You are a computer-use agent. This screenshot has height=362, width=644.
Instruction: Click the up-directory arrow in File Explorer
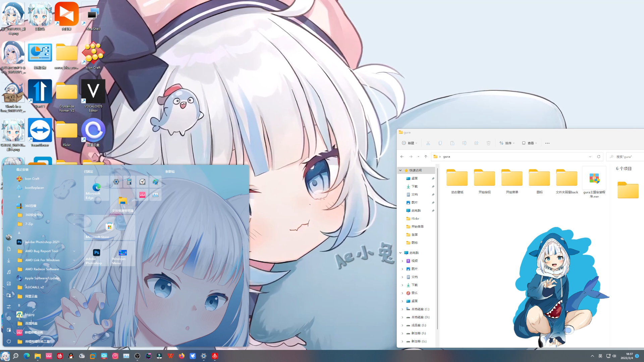426,157
